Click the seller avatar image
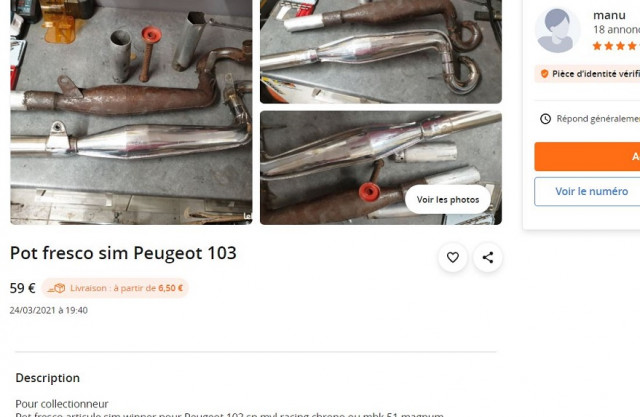 tap(558, 31)
